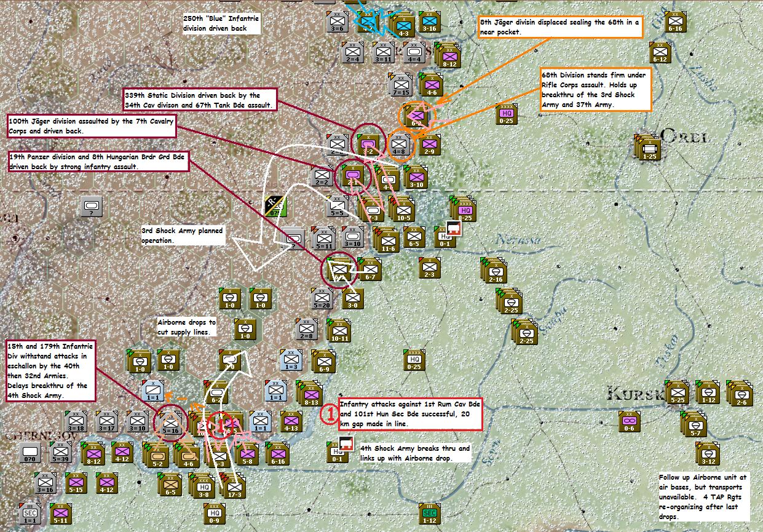Select the tan 5-2 armored stack
Viewport: 763px width, 532px height.
(157, 455)
